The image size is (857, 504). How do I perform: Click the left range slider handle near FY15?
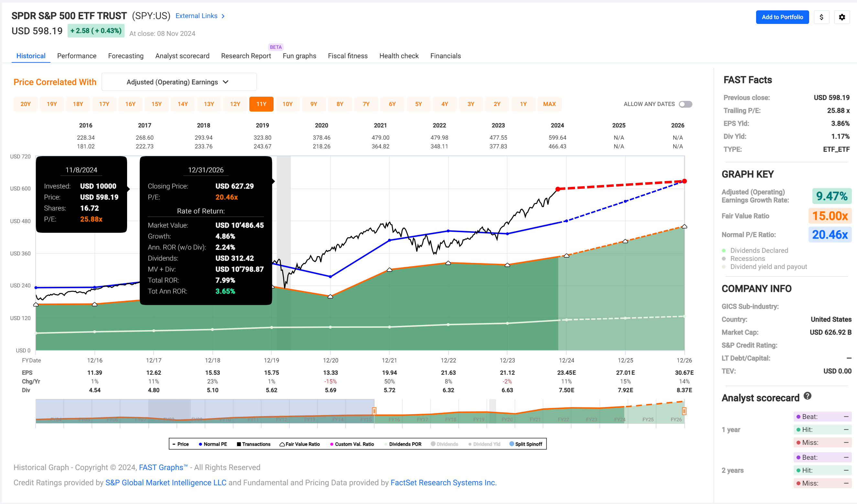point(374,411)
